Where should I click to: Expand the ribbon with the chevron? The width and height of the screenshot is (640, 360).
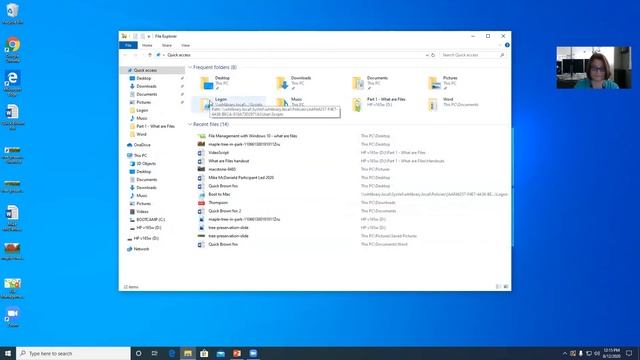coord(500,45)
